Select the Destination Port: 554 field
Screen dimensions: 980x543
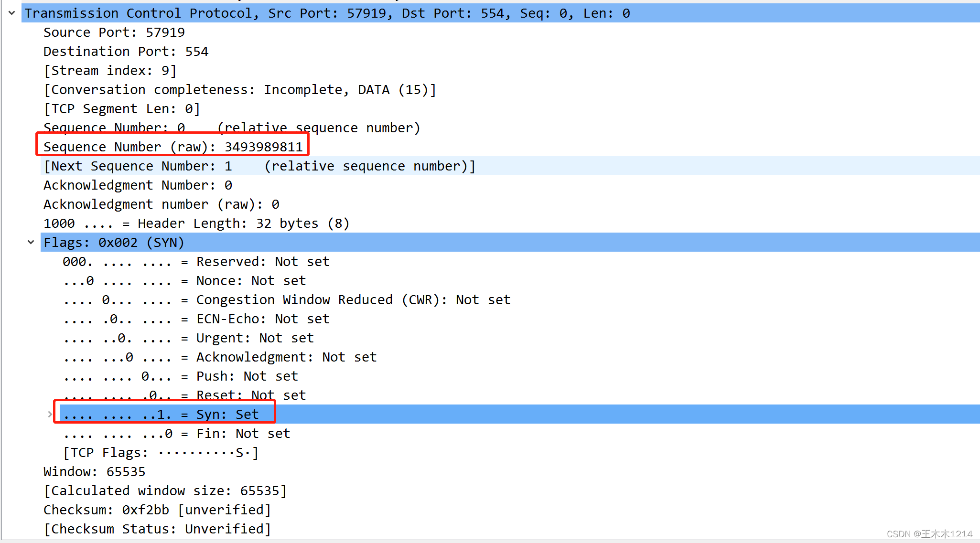point(126,52)
